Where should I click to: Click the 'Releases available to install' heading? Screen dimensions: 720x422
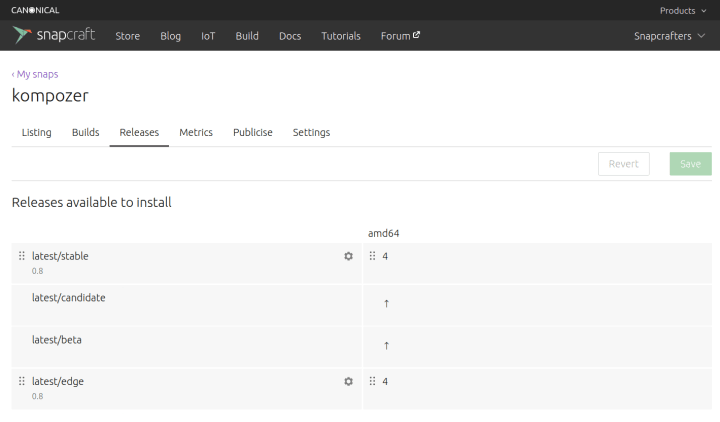tap(91, 203)
